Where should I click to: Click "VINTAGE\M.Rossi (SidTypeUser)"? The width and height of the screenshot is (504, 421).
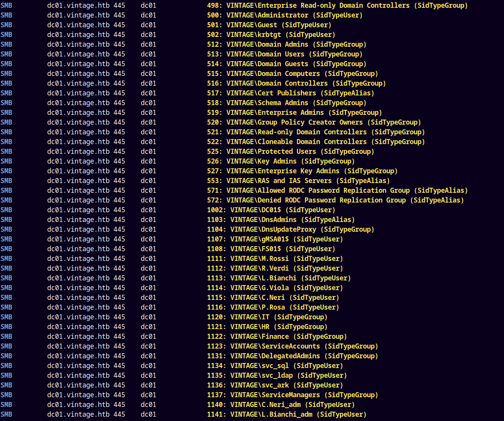tap(287, 259)
